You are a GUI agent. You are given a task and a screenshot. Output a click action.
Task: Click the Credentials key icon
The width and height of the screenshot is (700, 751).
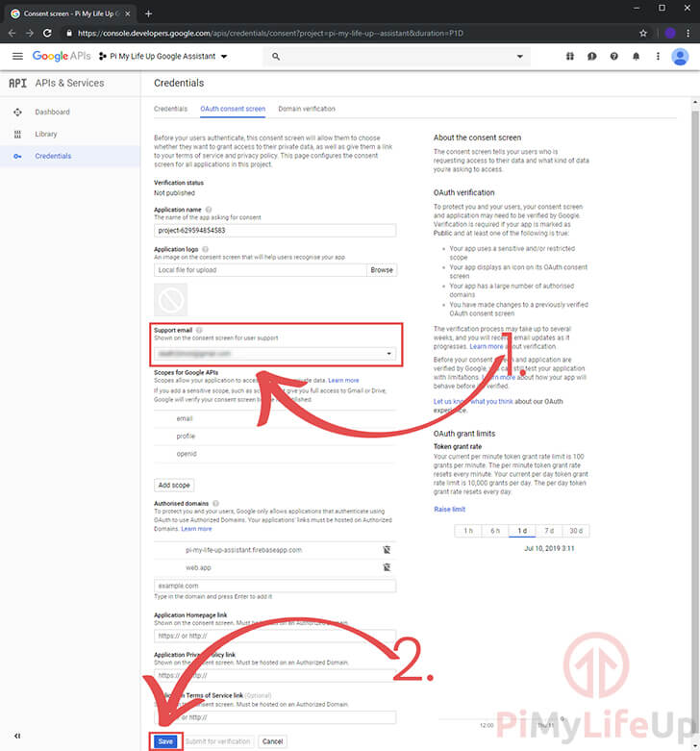click(x=17, y=156)
